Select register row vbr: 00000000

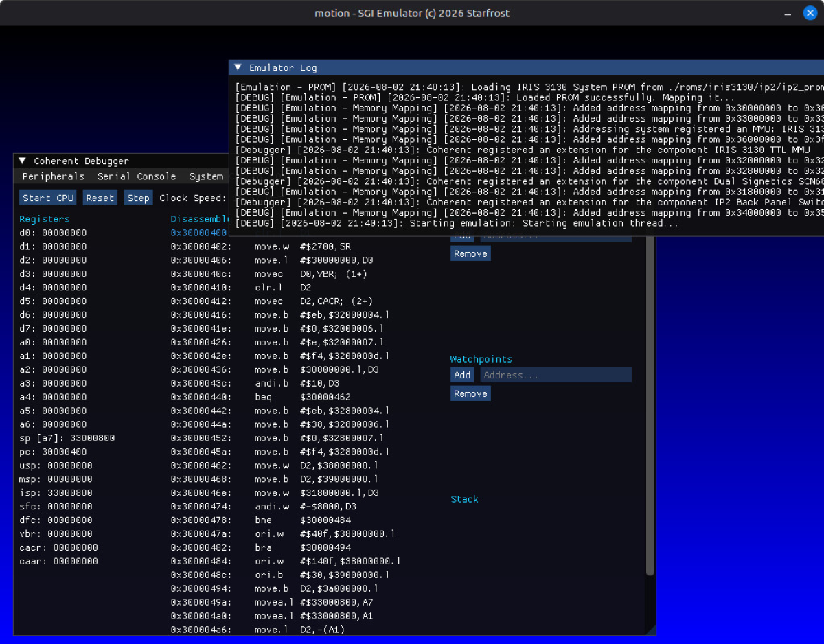[x=56, y=534]
